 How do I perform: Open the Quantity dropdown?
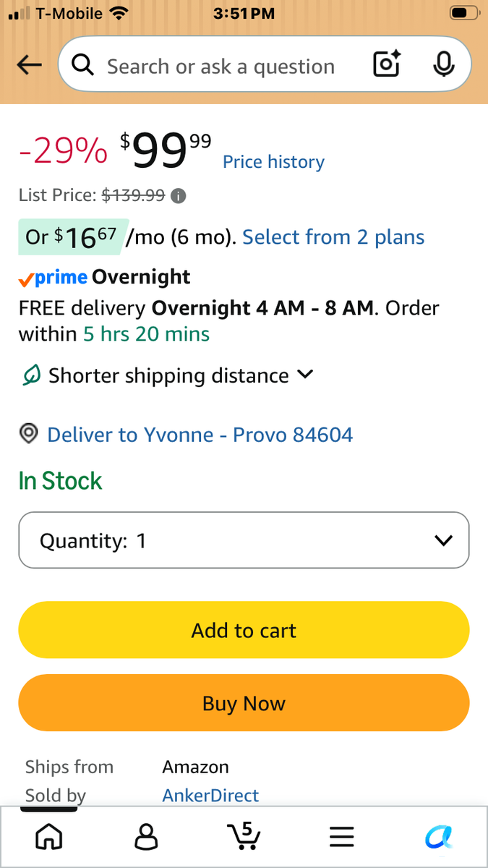click(244, 540)
